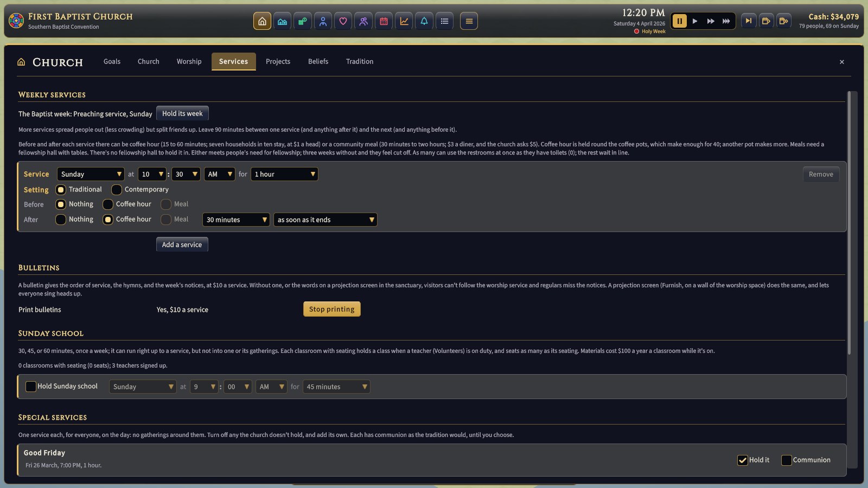Viewport: 868px width, 488px height.
Task: Click the Add a service button
Action: pos(182,245)
